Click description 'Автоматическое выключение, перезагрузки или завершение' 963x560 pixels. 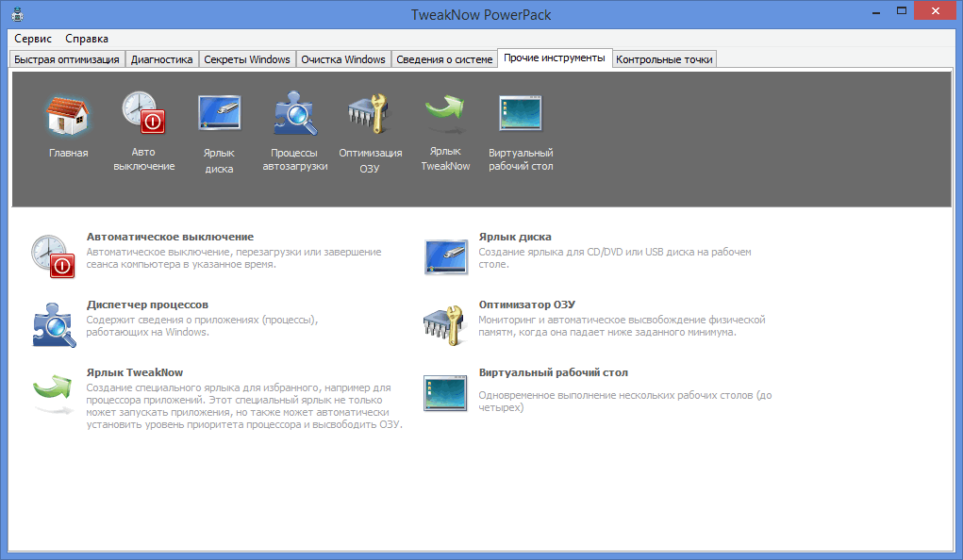[x=233, y=258]
